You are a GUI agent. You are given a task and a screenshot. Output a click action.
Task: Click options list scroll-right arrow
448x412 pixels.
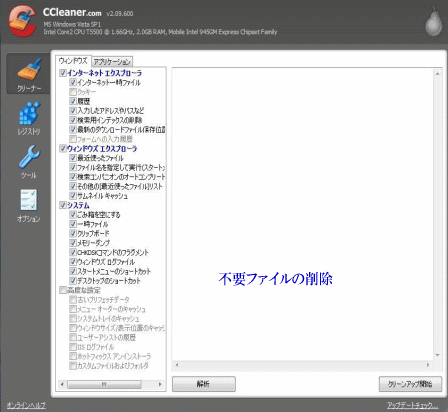(160, 384)
